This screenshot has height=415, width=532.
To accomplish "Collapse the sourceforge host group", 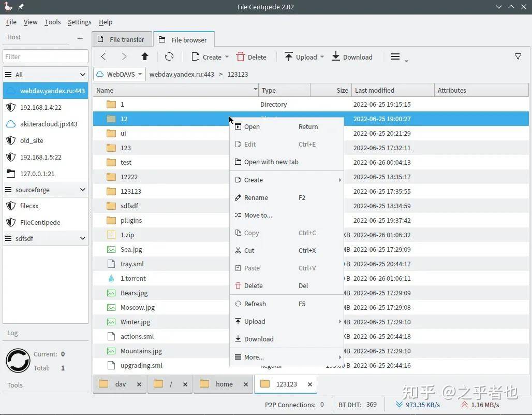I will click(82, 190).
